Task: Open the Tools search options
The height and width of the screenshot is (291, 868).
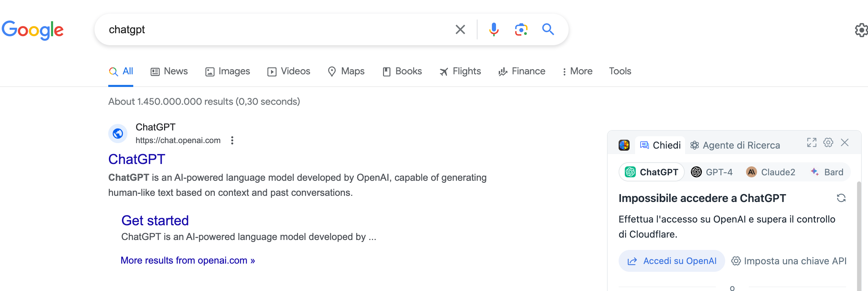Action: point(620,71)
